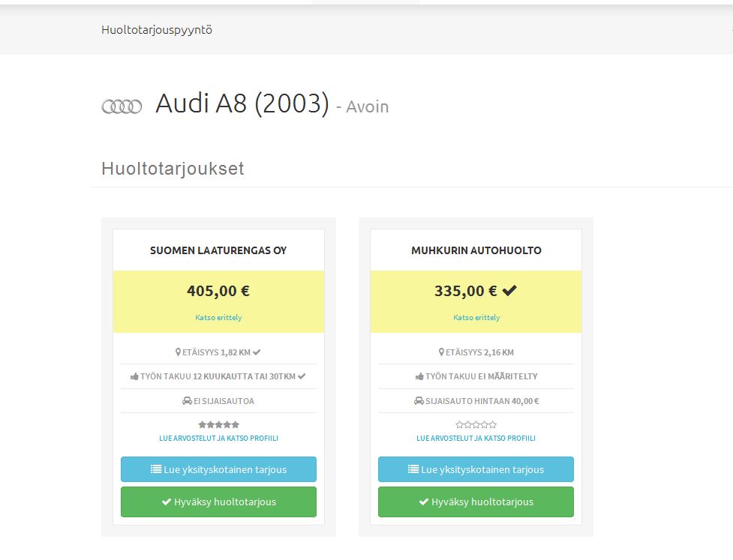
Task: Open Muhkurin Autohuolto reviews and profile link
Action: click(x=476, y=438)
